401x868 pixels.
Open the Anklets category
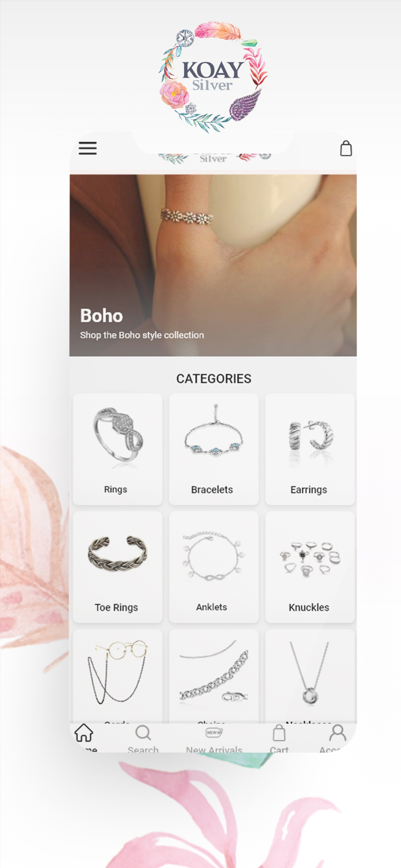214,567
